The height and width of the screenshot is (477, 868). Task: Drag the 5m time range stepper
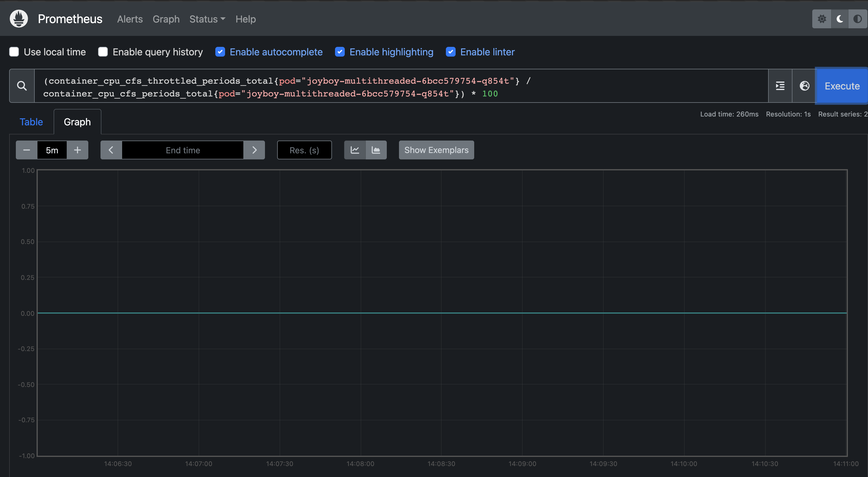pyautogui.click(x=52, y=150)
